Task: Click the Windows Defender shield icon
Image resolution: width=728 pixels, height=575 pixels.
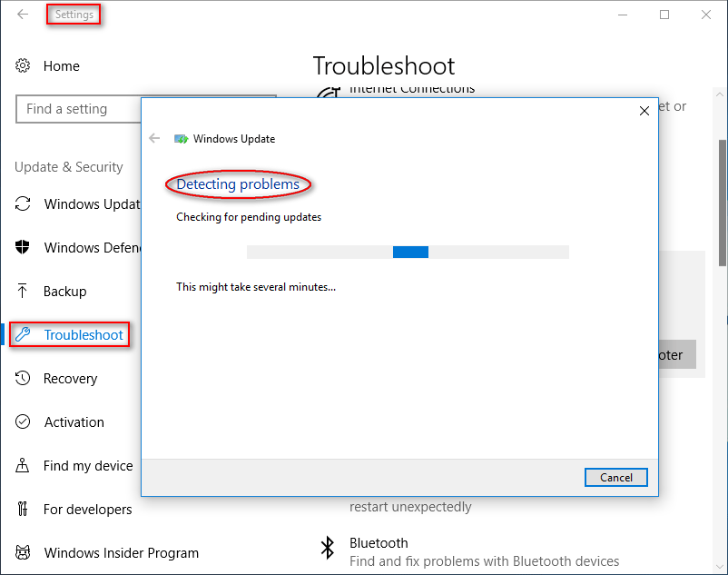Action: click(x=23, y=247)
